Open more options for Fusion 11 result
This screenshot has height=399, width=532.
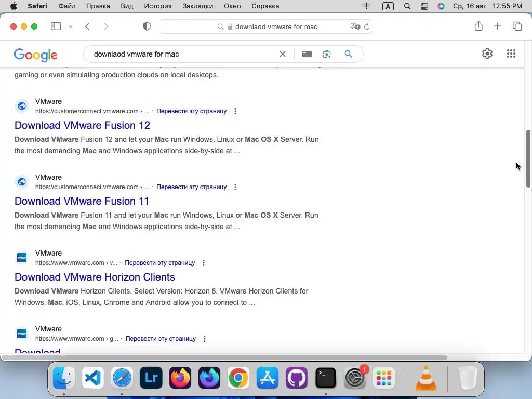235,187
